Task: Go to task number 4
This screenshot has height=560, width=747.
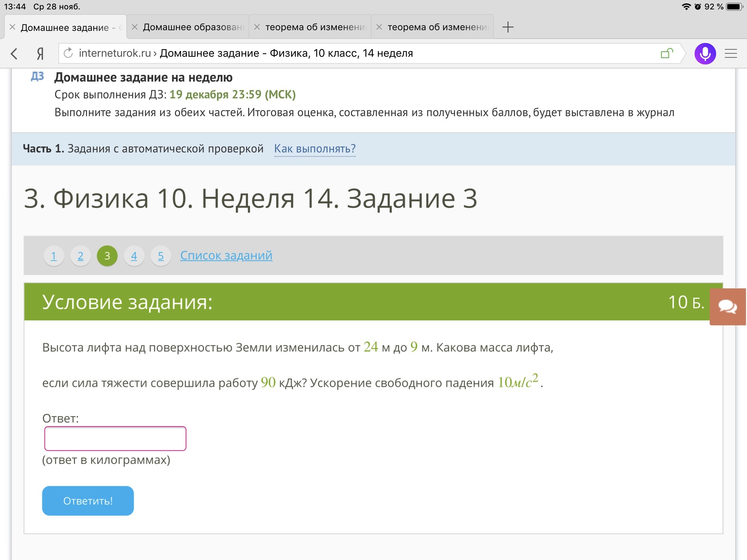Action: pos(134,256)
